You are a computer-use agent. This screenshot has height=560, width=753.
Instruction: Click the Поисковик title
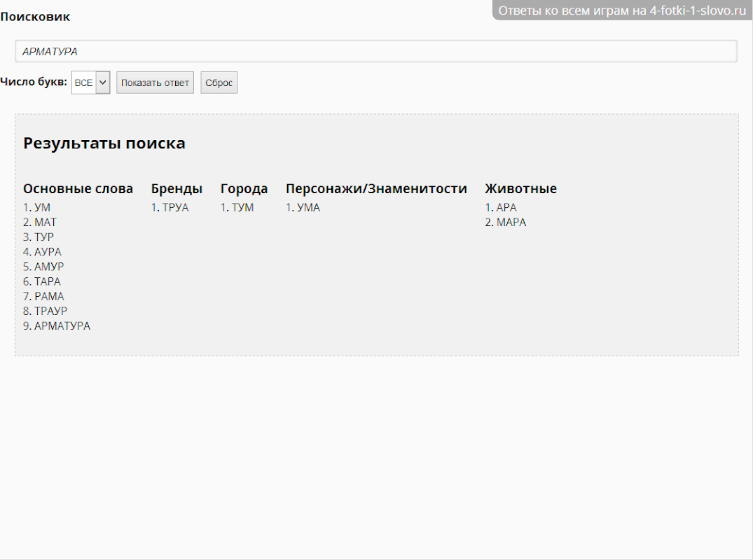click(x=35, y=17)
